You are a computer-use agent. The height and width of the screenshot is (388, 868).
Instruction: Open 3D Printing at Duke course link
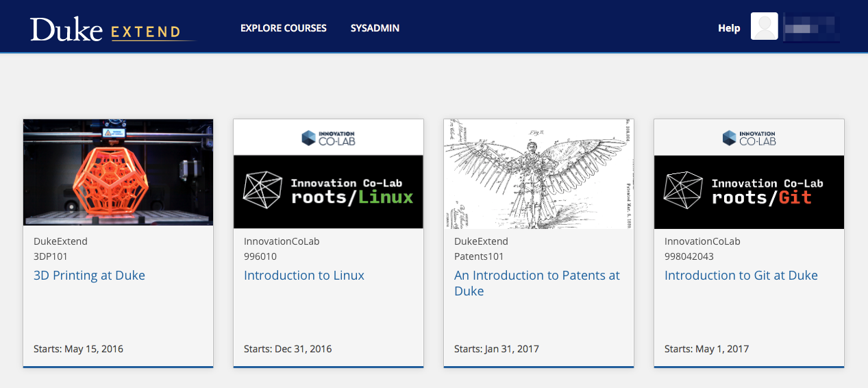(x=89, y=276)
